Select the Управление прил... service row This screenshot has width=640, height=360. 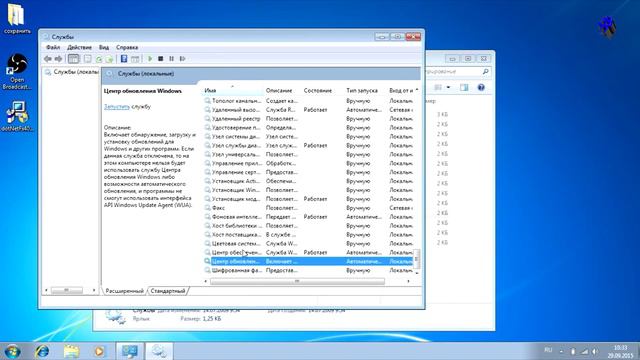pos(308,163)
